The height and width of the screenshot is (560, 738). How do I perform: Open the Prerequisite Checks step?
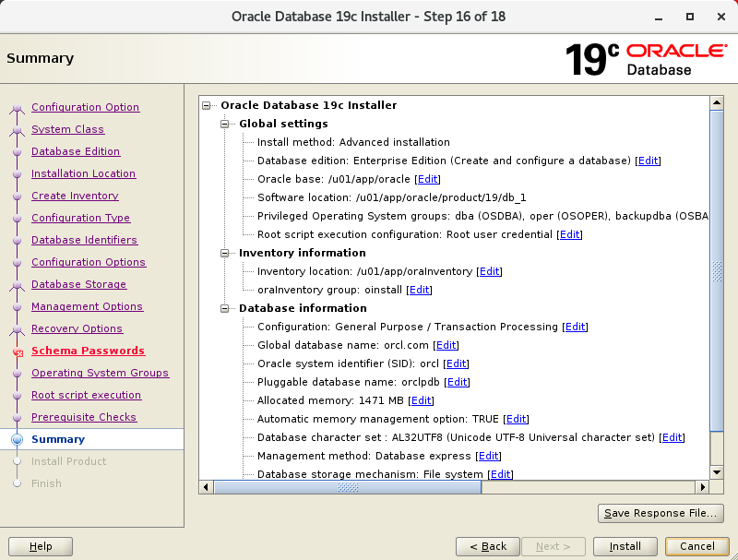pos(84,417)
